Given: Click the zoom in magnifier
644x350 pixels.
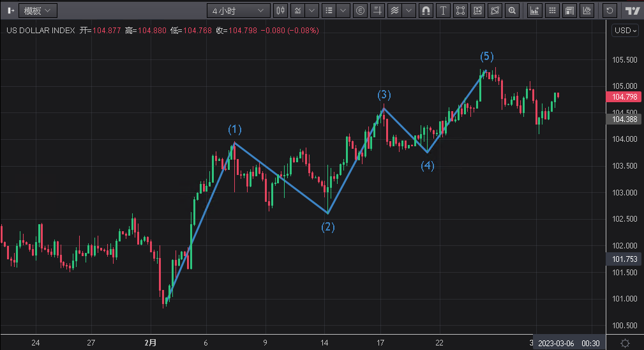Looking at the screenshot, I should [x=512, y=11].
